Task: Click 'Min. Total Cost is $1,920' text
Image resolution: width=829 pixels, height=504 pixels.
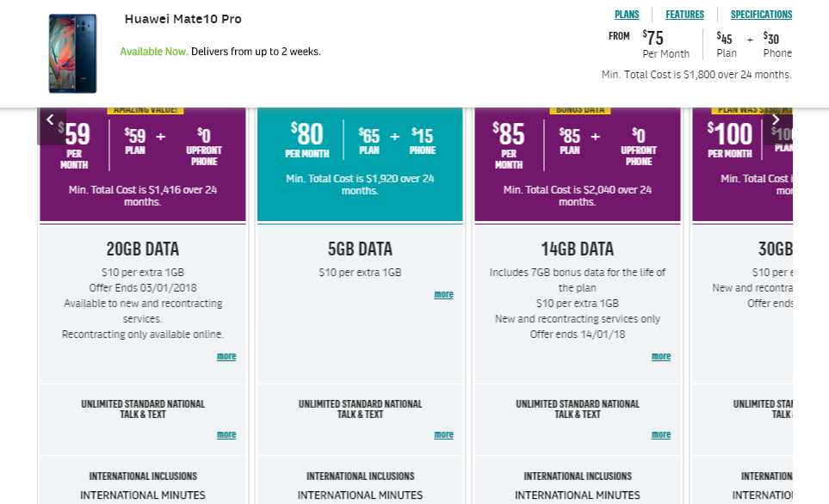Action: tap(360, 184)
